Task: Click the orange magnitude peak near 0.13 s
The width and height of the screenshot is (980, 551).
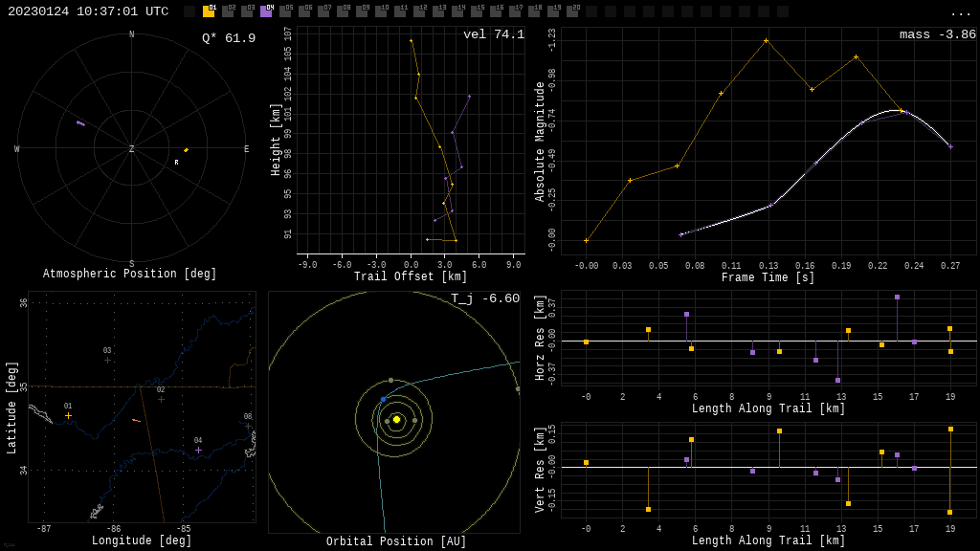Action: (x=767, y=41)
